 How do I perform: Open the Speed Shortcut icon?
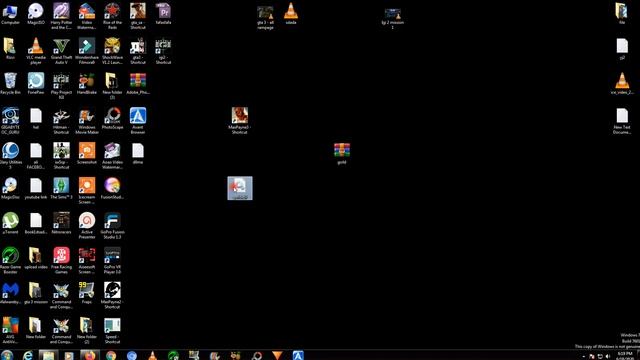click(112, 331)
